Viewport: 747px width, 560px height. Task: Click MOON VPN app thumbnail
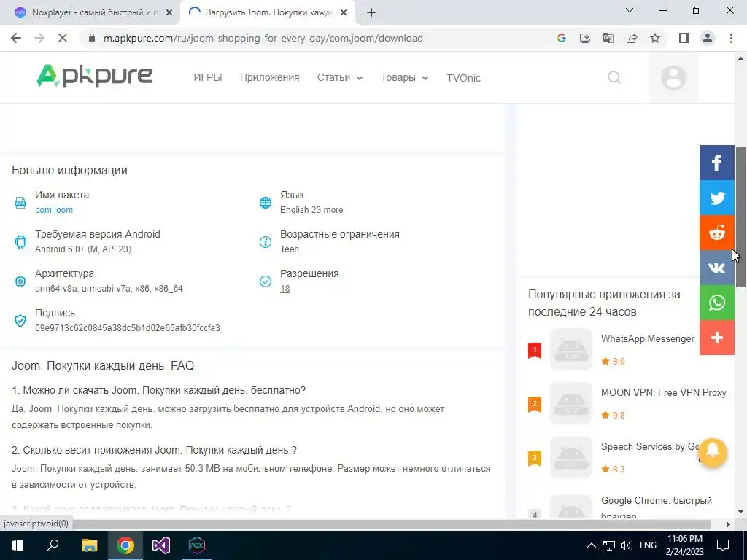click(570, 403)
